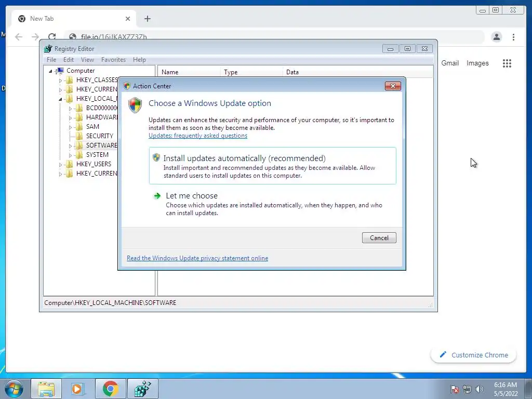Open the Help menu in Registry Editor

coord(139,60)
